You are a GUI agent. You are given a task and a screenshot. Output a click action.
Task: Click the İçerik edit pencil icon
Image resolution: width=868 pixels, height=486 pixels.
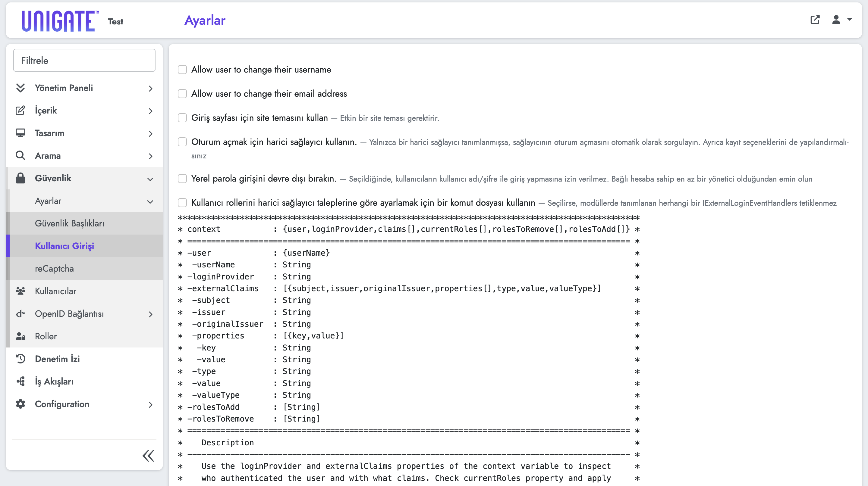[x=20, y=111]
